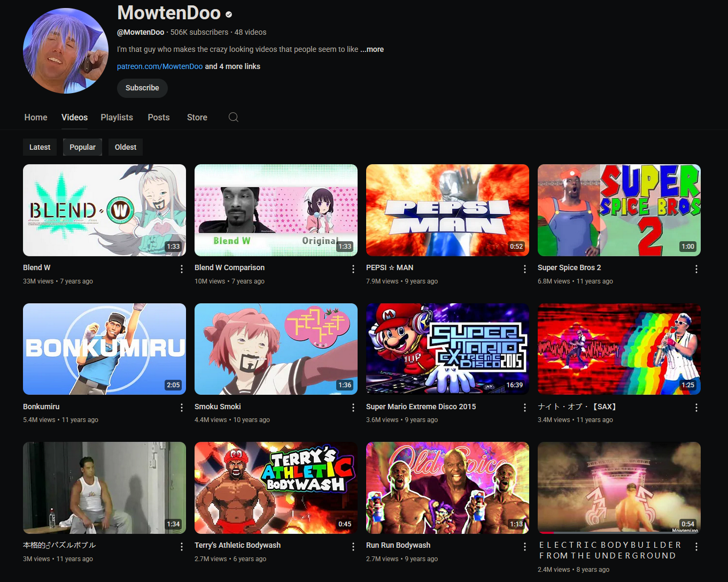Open the Blend W video title
Viewport: 728px width, 582px height.
tap(37, 267)
